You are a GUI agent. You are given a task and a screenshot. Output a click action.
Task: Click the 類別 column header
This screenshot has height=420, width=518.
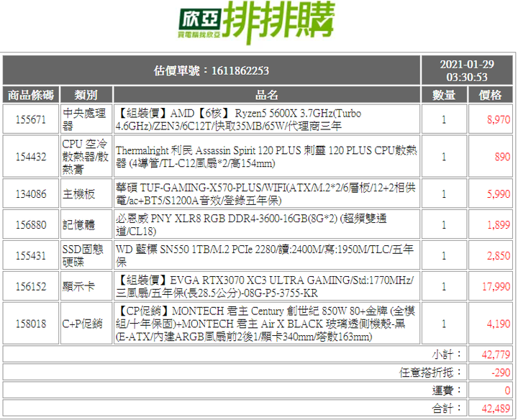(x=86, y=95)
